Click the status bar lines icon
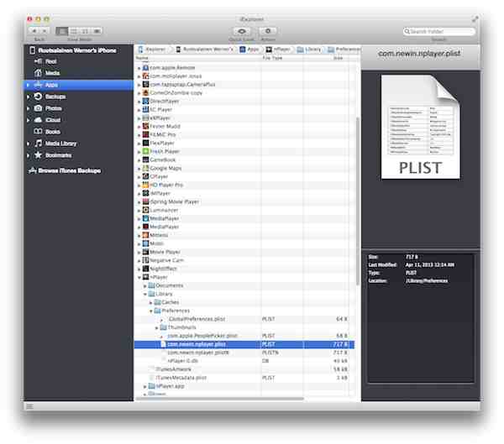The height and width of the screenshot is (444, 504). click(30, 406)
